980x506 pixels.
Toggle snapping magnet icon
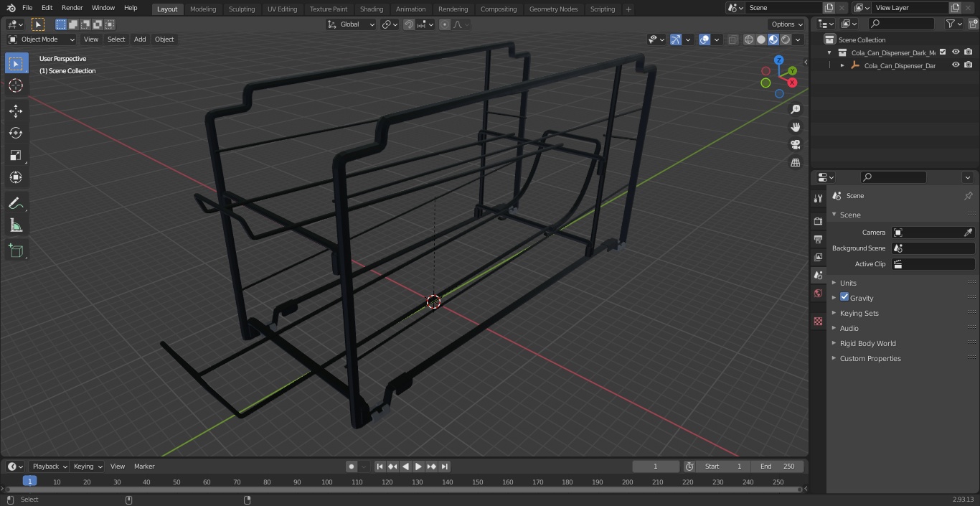point(409,24)
